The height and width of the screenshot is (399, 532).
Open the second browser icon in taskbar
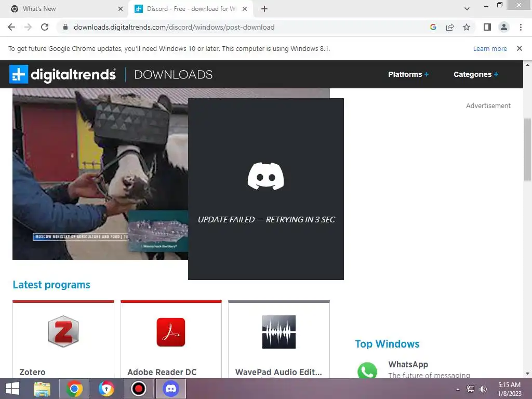106,389
